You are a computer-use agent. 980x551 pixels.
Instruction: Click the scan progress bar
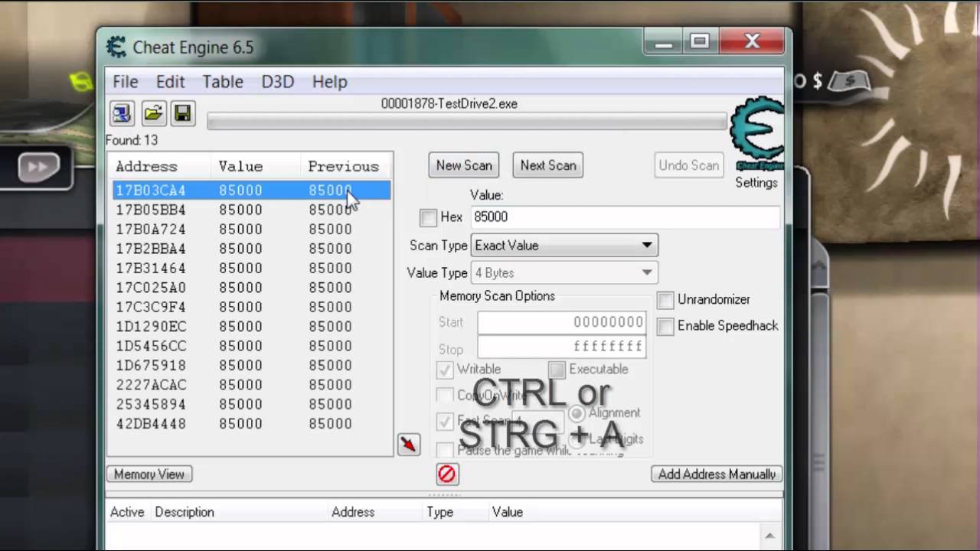466,122
